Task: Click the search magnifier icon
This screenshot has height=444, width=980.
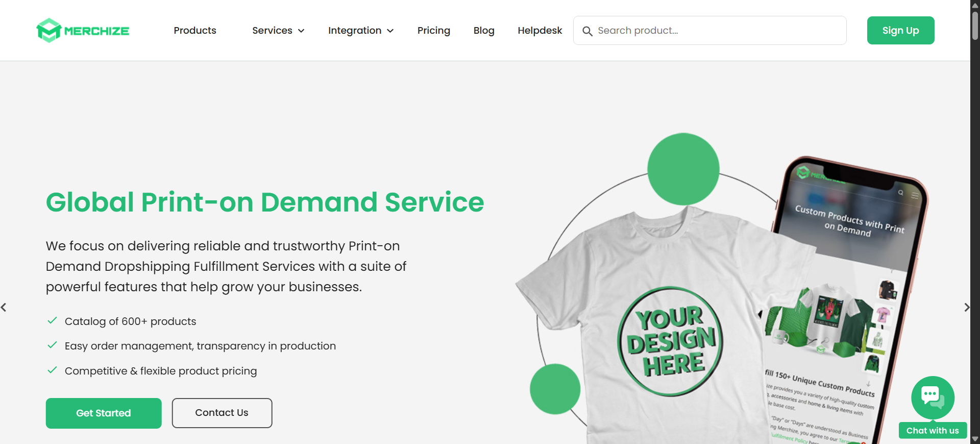Action: pos(587,31)
